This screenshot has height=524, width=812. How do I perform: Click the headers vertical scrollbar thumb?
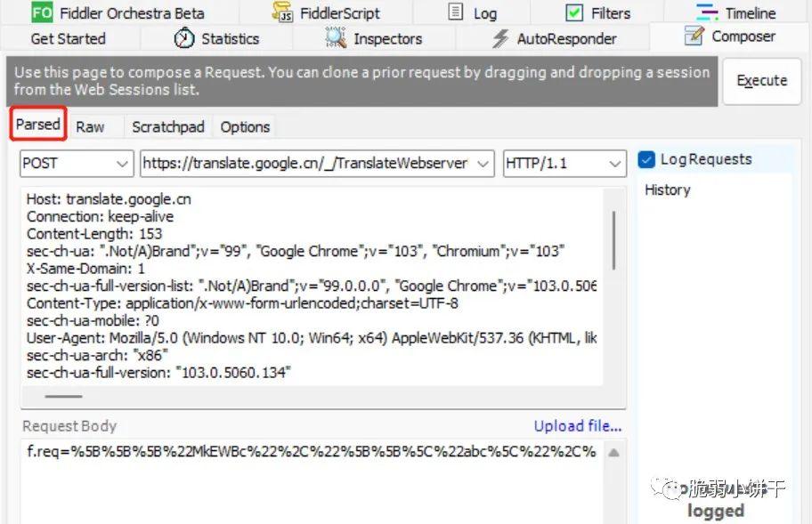pyautogui.click(x=613, y=240)
